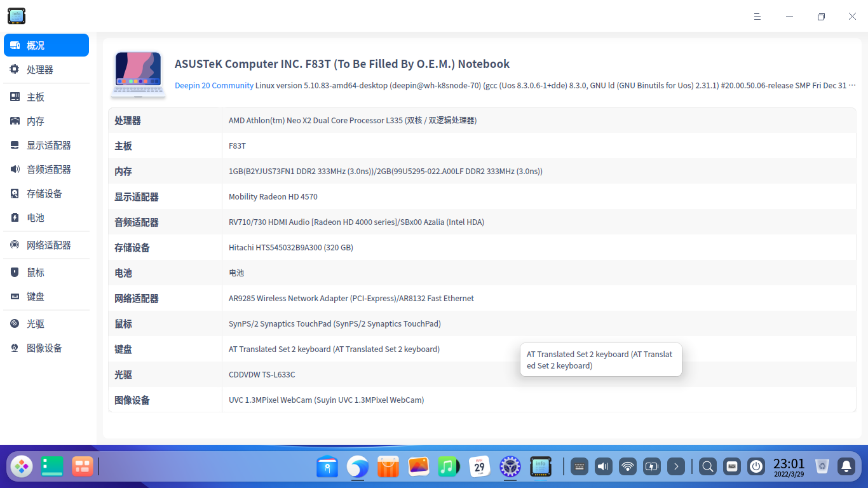
Task: Select 概况 overview in the sidebar
Action: [x=46, y=45]
